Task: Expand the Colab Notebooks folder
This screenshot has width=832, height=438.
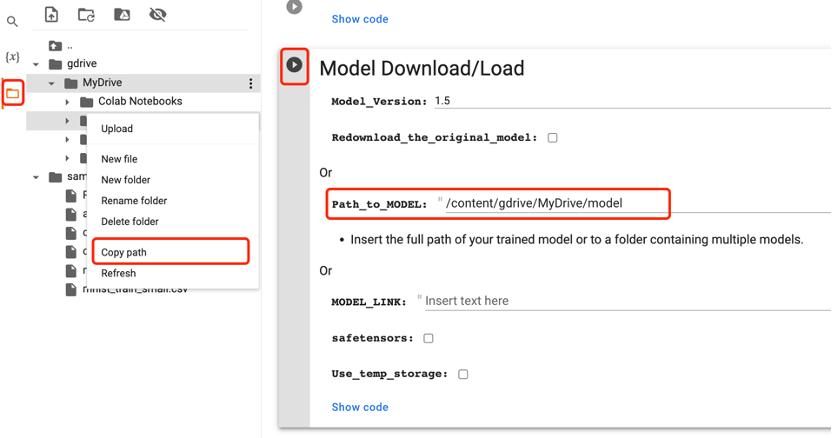Action: pos(68,102)
